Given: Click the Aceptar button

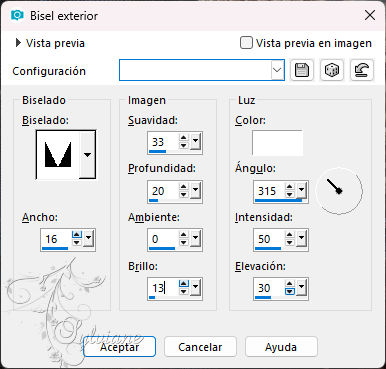Looking at the screenshot, I should coord(119,347).
